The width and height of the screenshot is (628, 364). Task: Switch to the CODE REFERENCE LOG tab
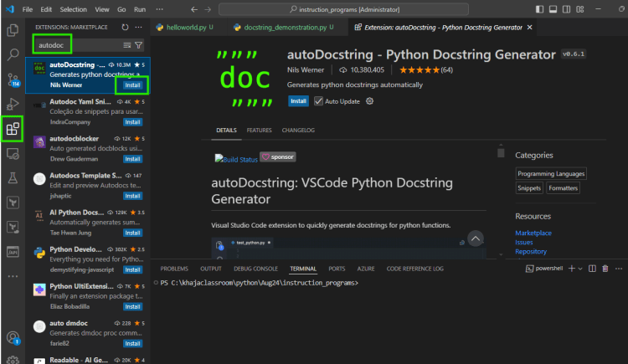tap(415, 269)
